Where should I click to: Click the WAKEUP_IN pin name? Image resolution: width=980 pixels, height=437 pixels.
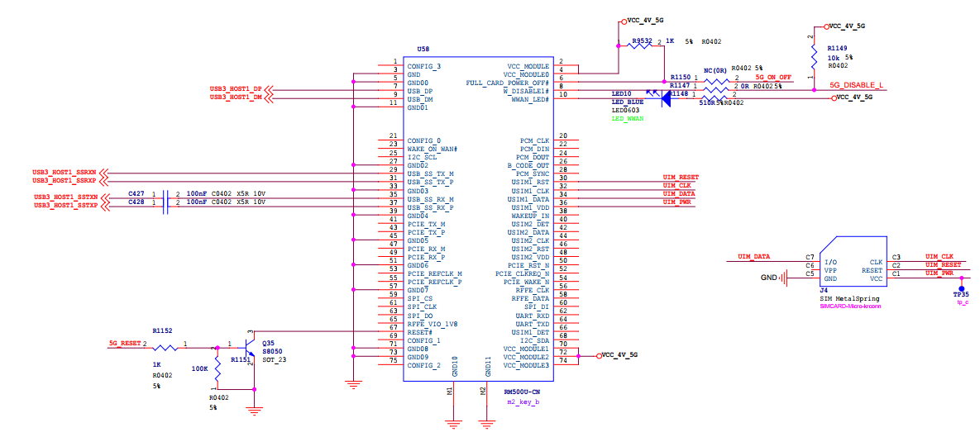tap(532, 216)
